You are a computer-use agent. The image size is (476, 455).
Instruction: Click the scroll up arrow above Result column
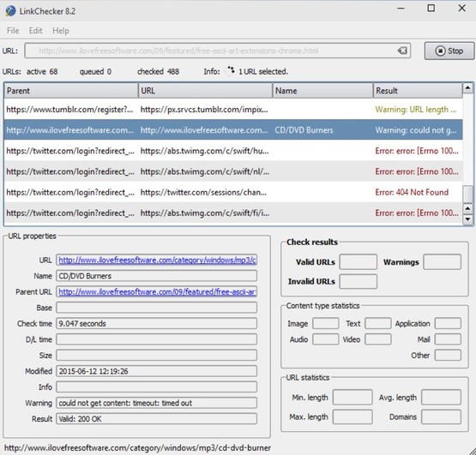coord(467,88)
